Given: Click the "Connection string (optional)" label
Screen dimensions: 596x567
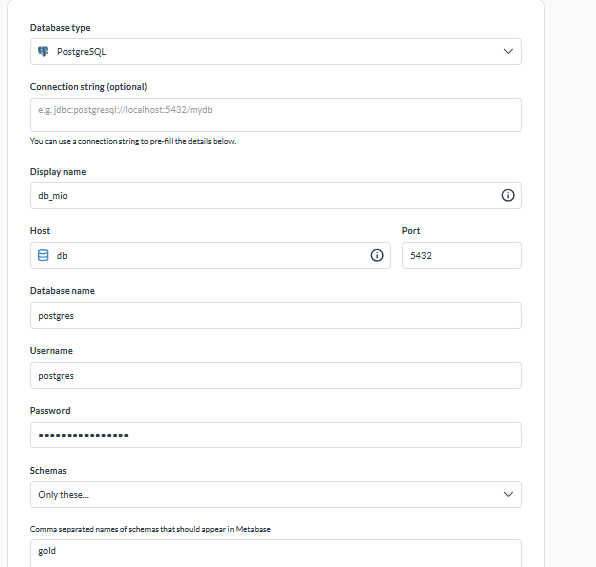Looking at the screenshot, I should point(89,87).
